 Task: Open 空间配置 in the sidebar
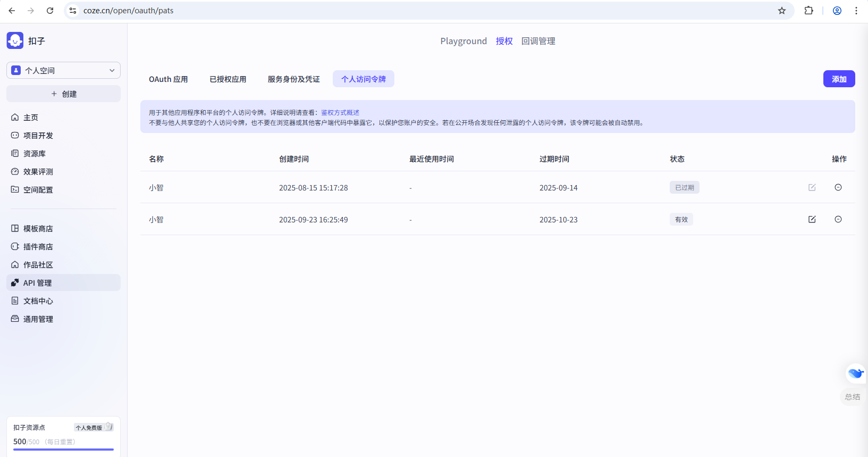pos(63,189)
